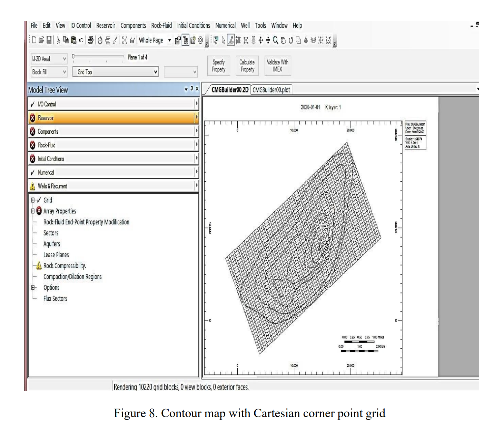Open the Grid Top property dropdown

pos(116,72)
